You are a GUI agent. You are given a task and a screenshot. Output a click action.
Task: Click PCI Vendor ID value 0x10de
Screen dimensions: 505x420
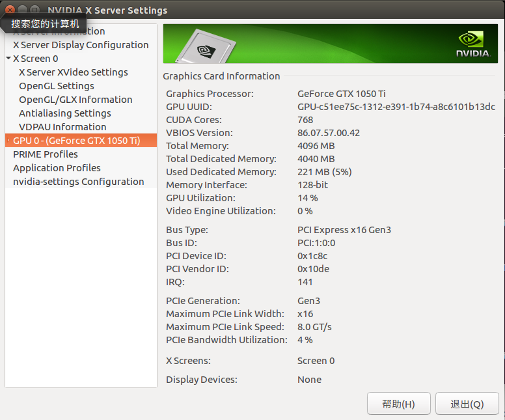tap(313, 269)
